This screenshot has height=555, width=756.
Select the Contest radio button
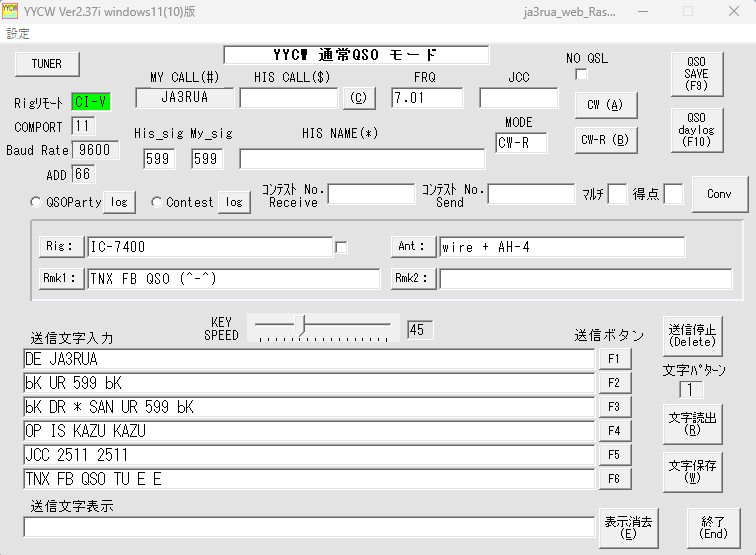point(157,202)
